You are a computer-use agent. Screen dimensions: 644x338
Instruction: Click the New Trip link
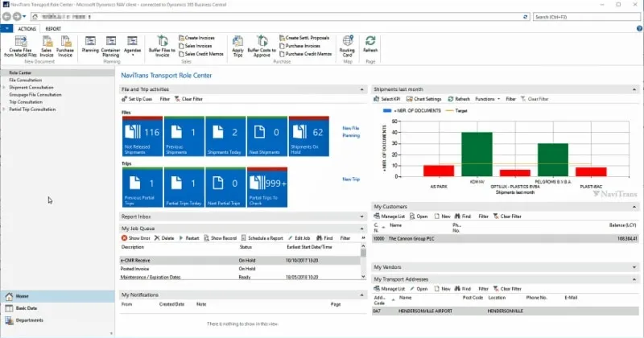[351, 179]
